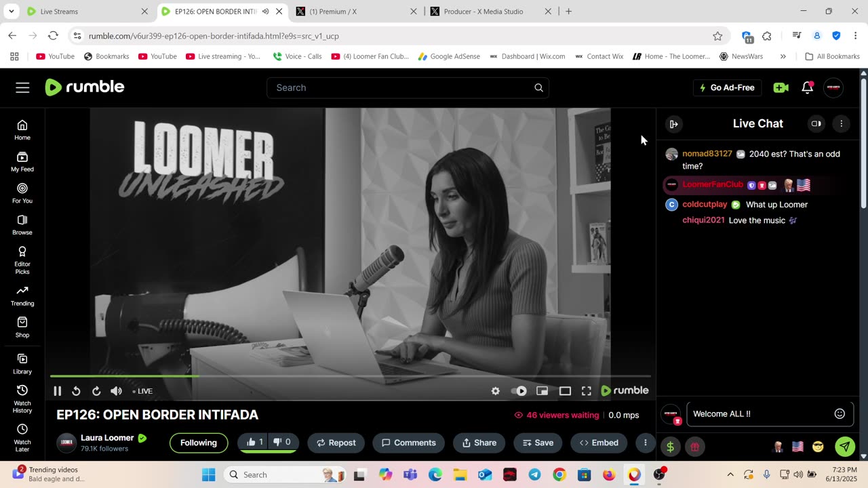This screenshot has width=868, height=488.
Task: Bookmark this page with the star
Action: pos(717,36)
